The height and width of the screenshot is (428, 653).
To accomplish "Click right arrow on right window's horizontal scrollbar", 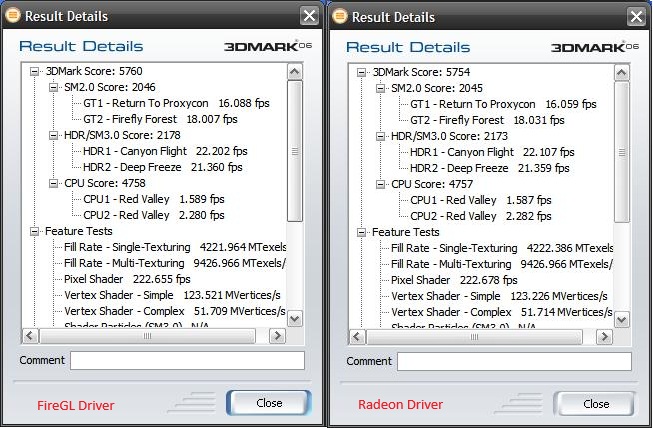I will coord(606,335).
